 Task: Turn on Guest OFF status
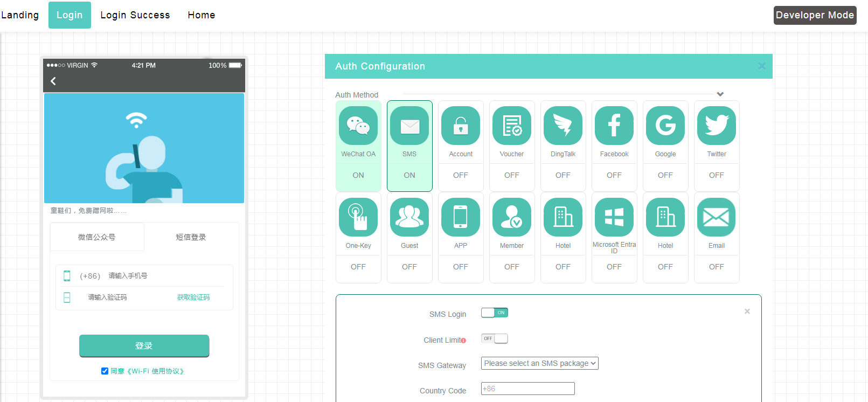[409, 267]
